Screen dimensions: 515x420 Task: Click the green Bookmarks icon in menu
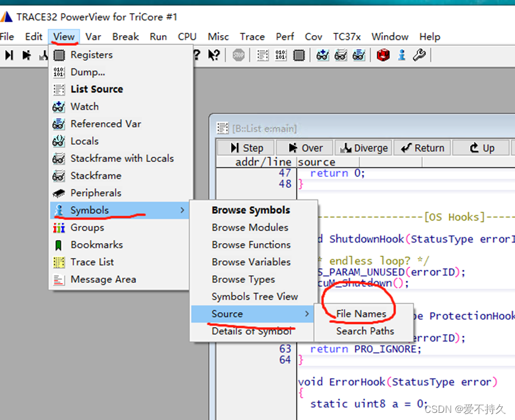(58, 245)
